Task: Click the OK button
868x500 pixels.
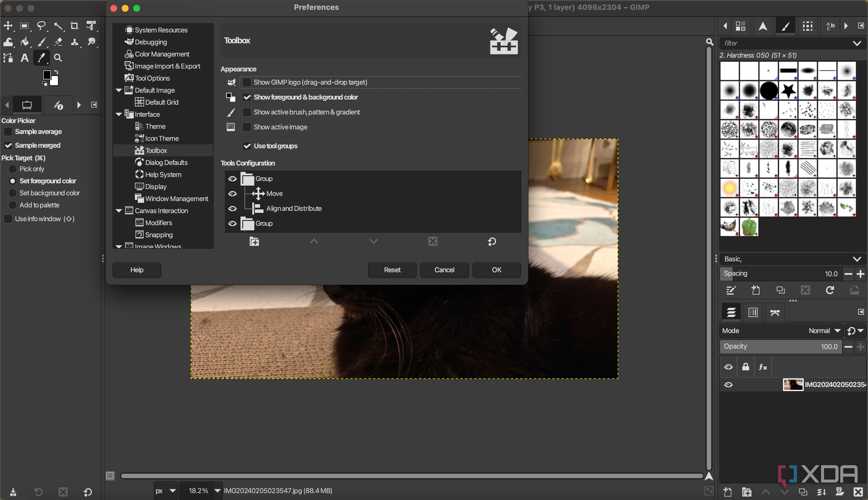Action: pos(496,270)
